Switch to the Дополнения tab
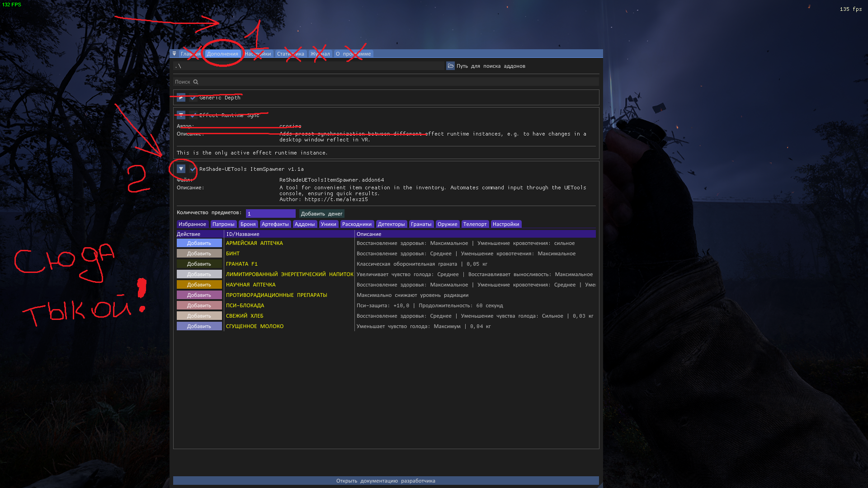Screen dimensions: 868x488 (222, 54)
